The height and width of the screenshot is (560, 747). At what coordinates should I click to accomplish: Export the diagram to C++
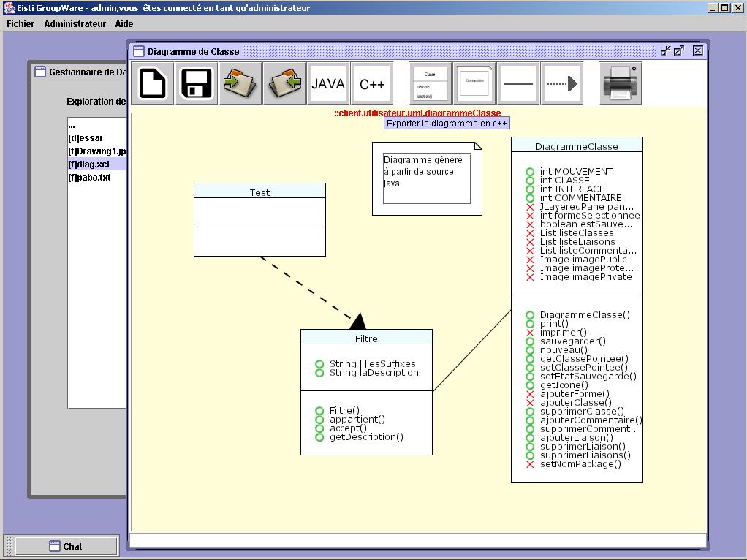(x=372, y=83)
